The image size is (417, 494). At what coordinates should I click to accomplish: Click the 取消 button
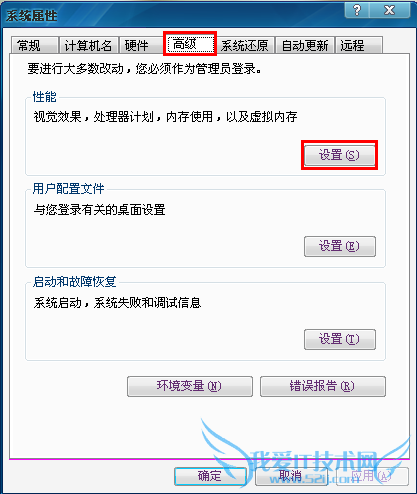291,476
